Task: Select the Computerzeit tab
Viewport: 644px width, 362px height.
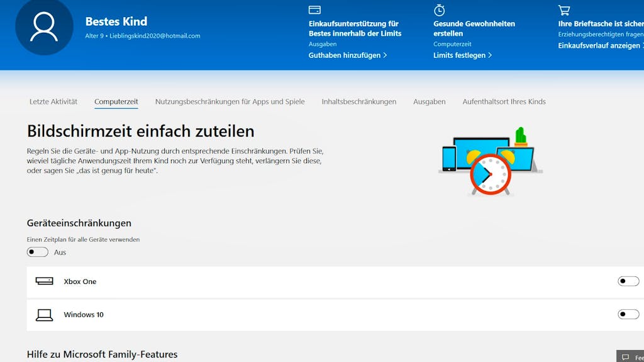Action: coord(116,101)
